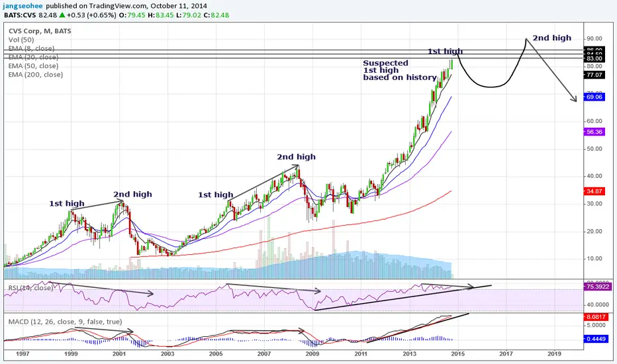Select the RSI (14, close) pane label

point(30,288)
